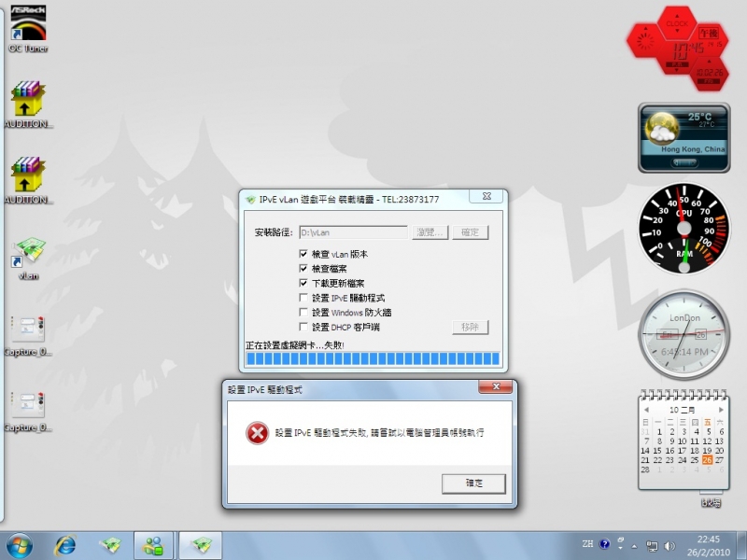This screenshot has height=560, width=747.
Task: Click the blue installer progress bar
Action: (373, 358)
